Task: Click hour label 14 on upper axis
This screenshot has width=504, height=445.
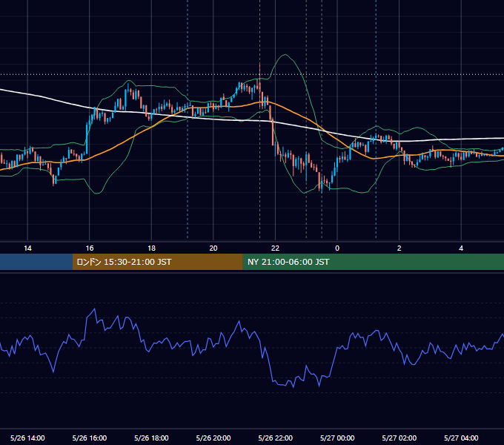Action: click(x=27, y=248)
